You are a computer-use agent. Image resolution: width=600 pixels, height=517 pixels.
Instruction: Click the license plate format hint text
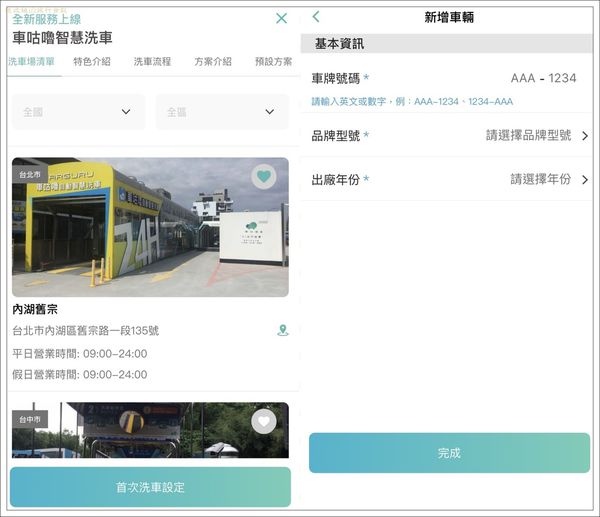click(x=412, y=101)
